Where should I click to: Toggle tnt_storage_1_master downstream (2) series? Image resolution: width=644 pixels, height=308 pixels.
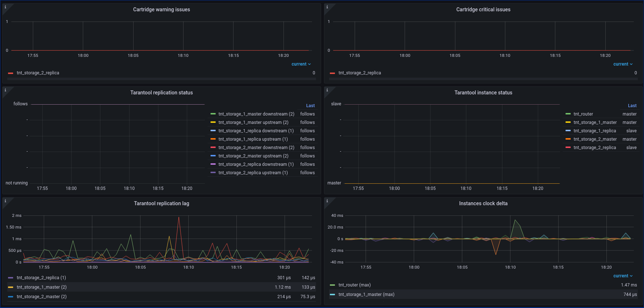click(x=256, y=114)
